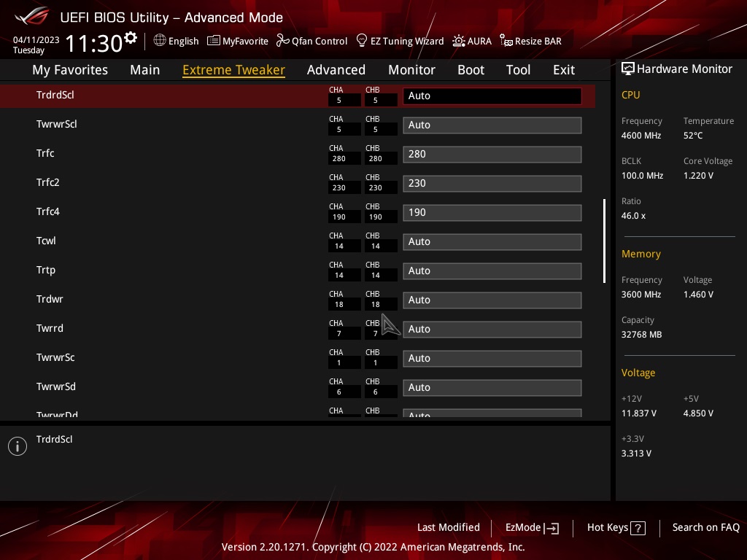Click the Hot Keys question mark icon

click(x=638, y=528)
